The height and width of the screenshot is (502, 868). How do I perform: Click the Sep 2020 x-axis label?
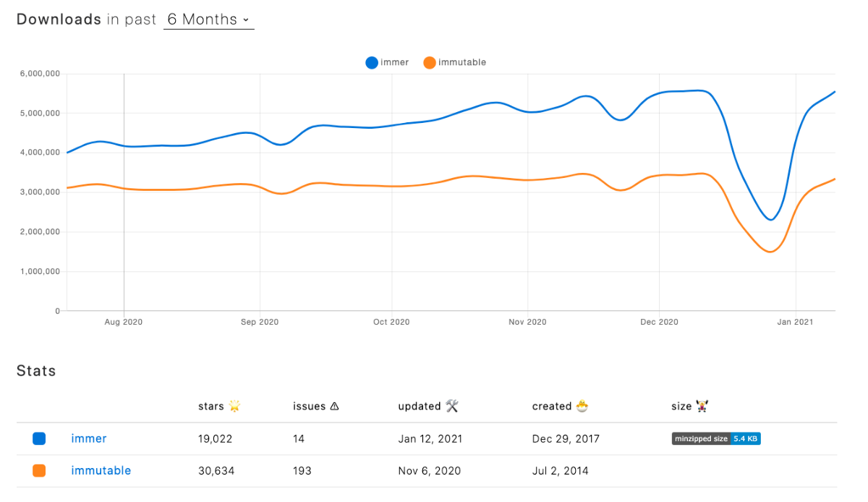(260, 322)
